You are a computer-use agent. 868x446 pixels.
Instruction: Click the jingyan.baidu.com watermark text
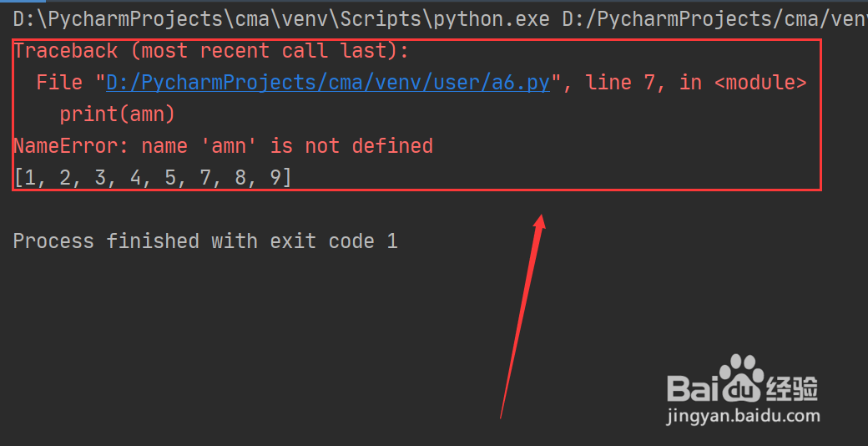coord(743,415)
